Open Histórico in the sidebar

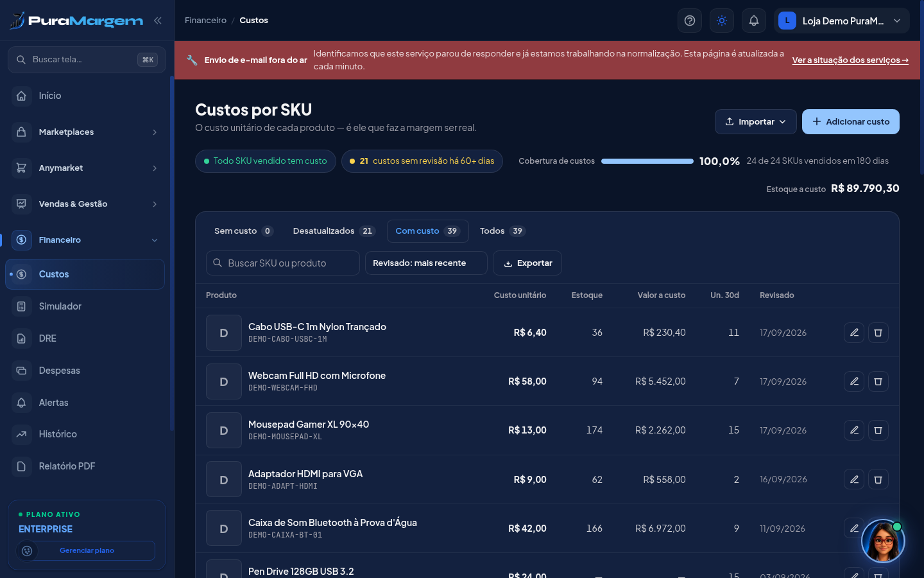[86, 434]
